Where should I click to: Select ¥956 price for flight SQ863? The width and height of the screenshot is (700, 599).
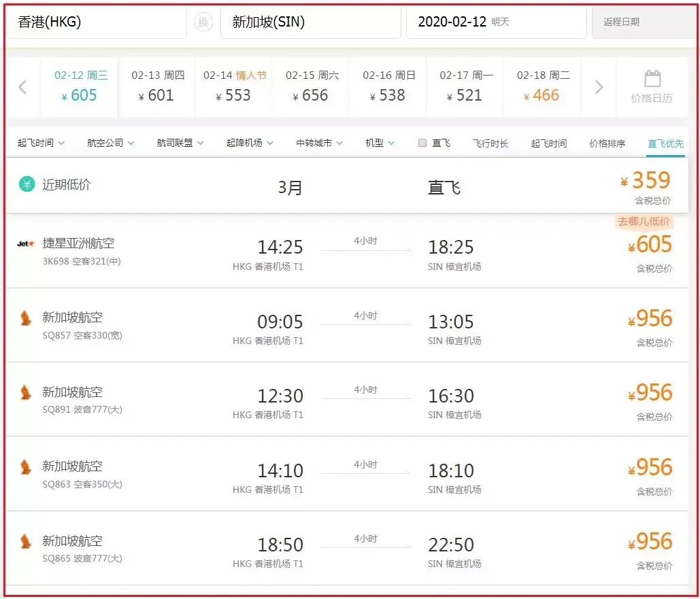[x=650, y=467]
